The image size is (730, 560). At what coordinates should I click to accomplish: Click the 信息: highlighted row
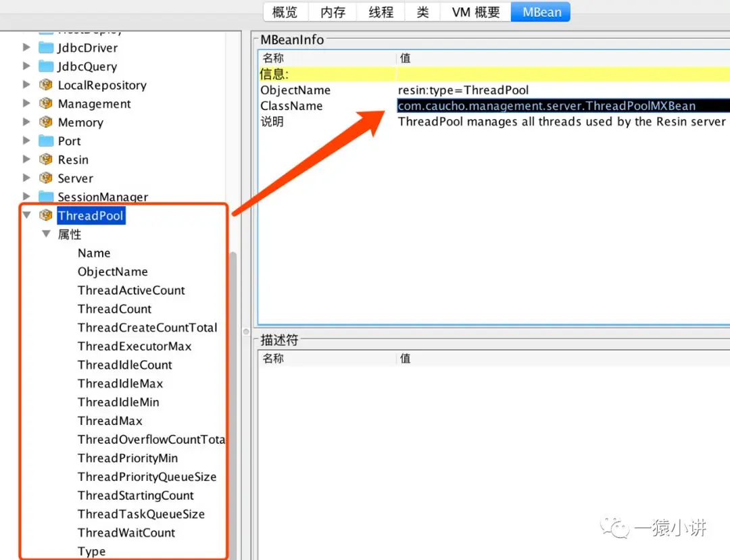(x=494, y=74)
